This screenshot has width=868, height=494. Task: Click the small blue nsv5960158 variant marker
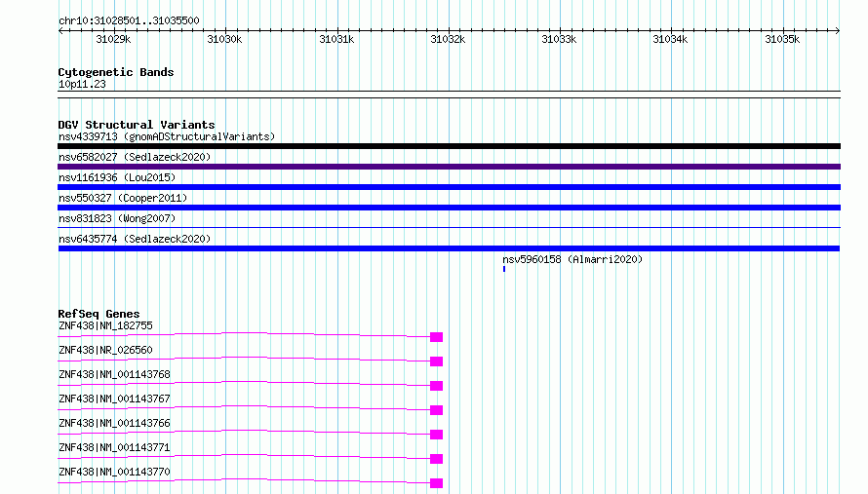(x=504, y=269)
